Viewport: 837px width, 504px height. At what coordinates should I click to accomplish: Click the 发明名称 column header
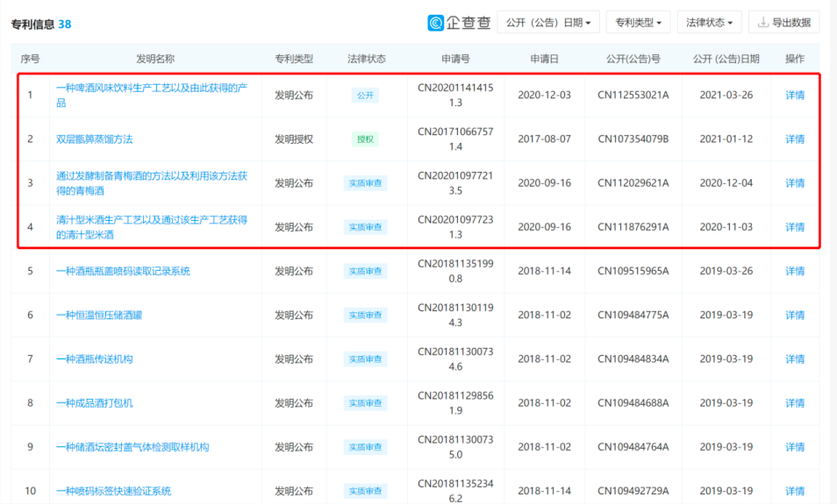point(155,59)
